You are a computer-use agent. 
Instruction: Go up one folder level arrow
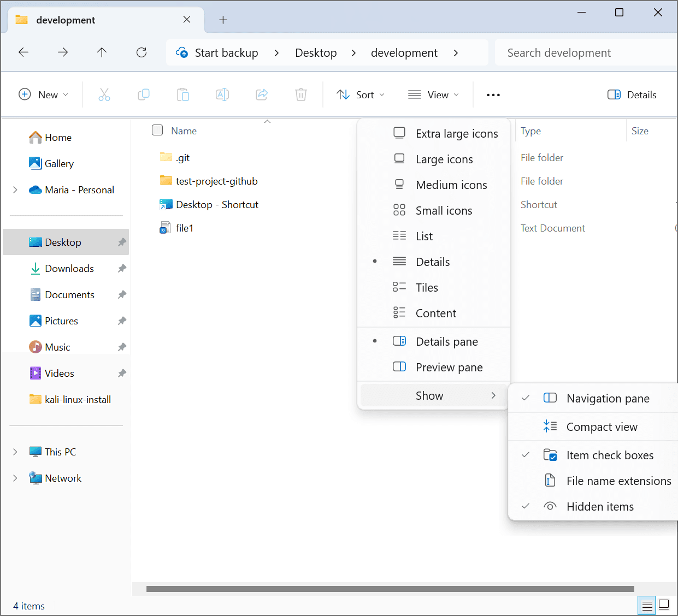point(102,52)
